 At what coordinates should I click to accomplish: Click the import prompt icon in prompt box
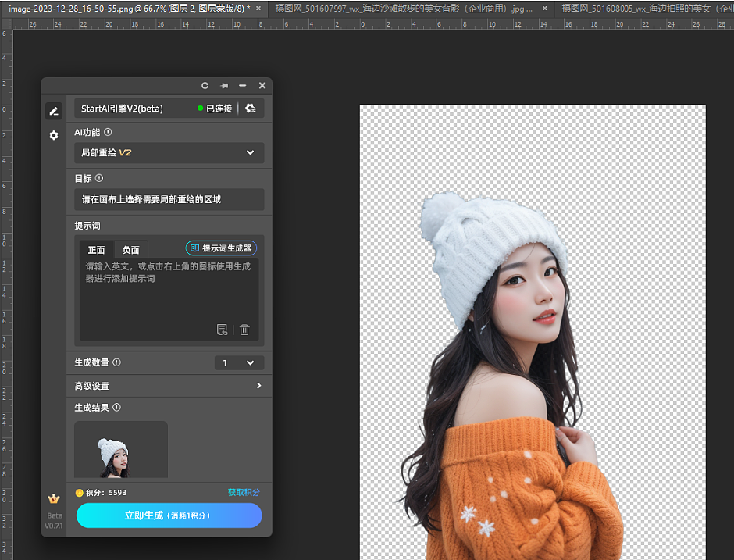222,330
